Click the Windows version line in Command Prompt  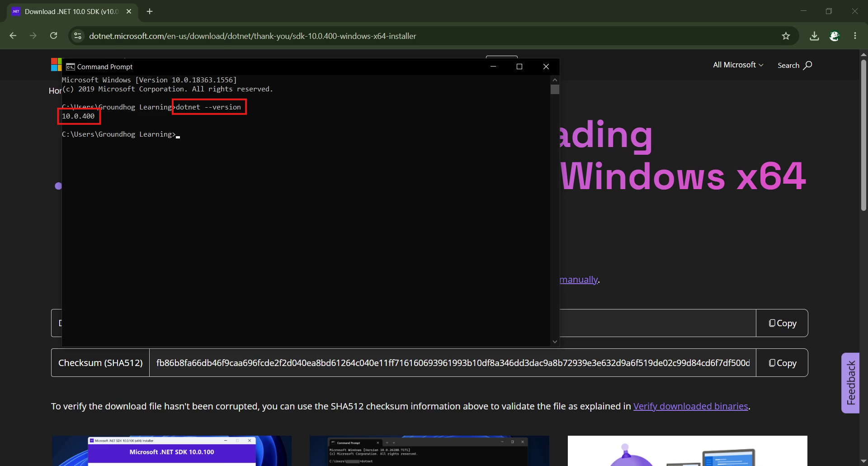pyautogui.click(x=149, y=80)
